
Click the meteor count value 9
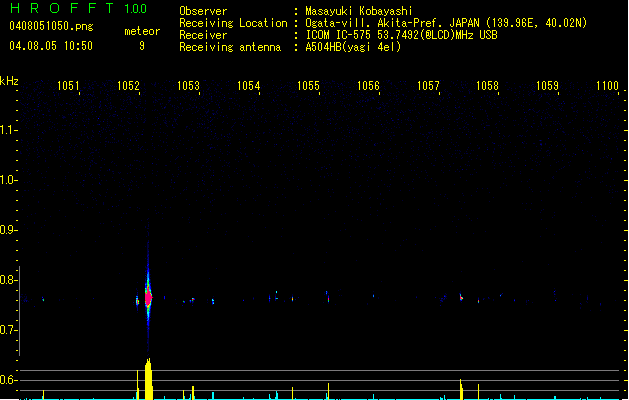point(142,46)
